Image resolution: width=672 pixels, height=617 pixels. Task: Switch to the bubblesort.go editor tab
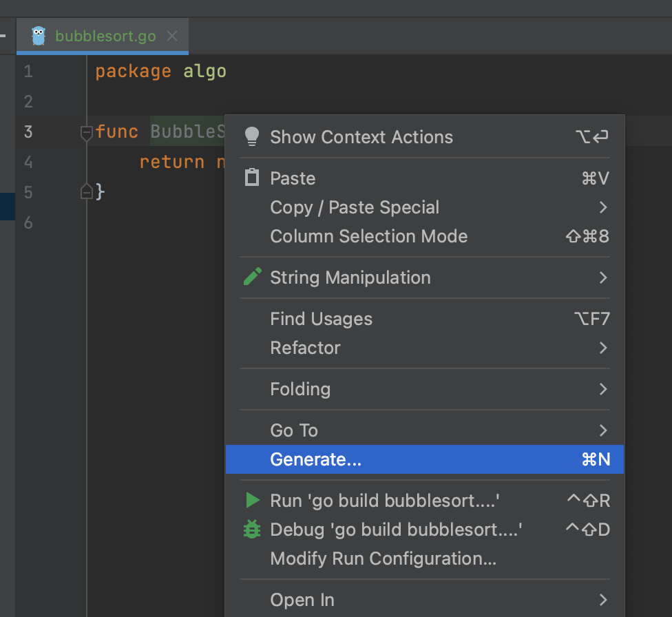(x=105, y=36)
